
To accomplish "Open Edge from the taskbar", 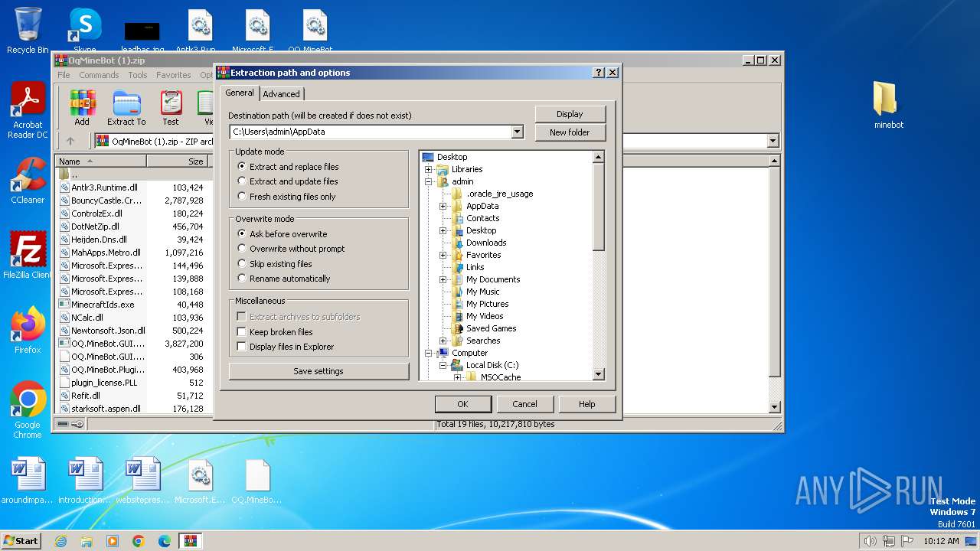I will [x=165, y=541].
